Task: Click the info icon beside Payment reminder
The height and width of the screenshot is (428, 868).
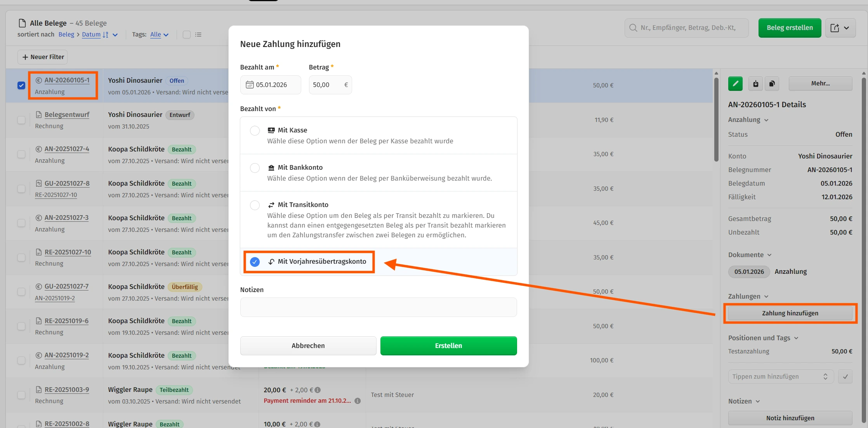Action: point(358,401)
